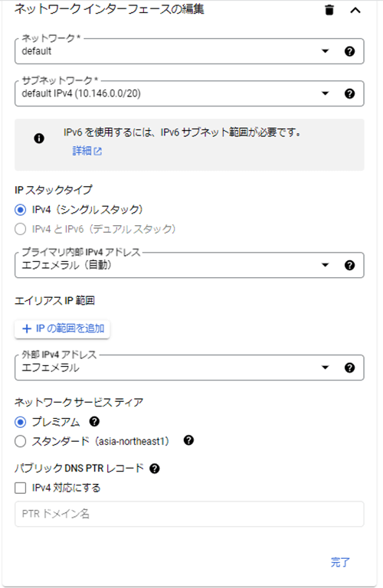Choose the プレミアム network service tier
The height and width of the screenshot is (588, 383).
(x=20, y=422)
